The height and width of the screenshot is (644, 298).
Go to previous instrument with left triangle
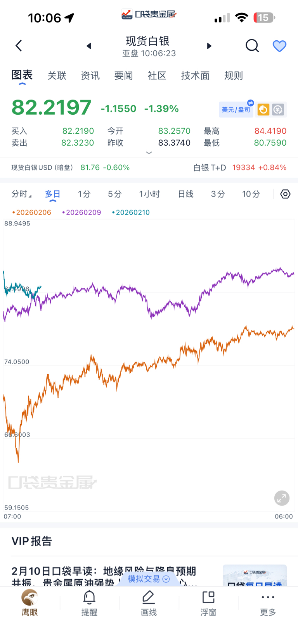(89, 46)
